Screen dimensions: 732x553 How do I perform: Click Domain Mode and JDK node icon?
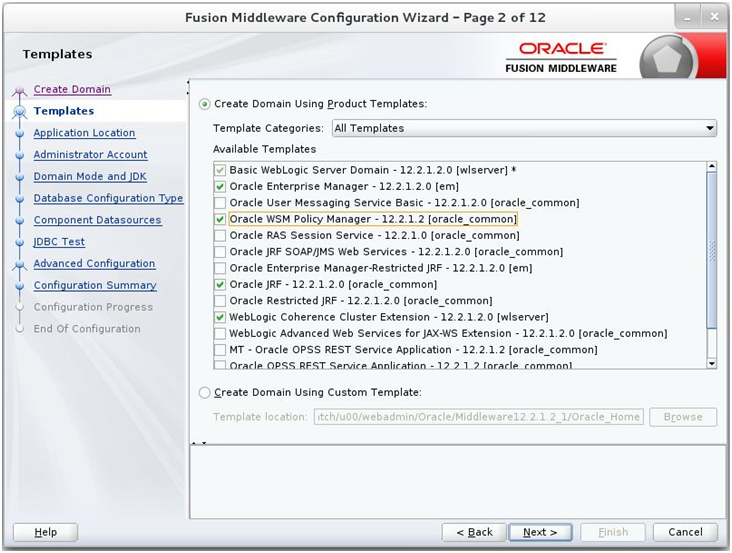20,177
